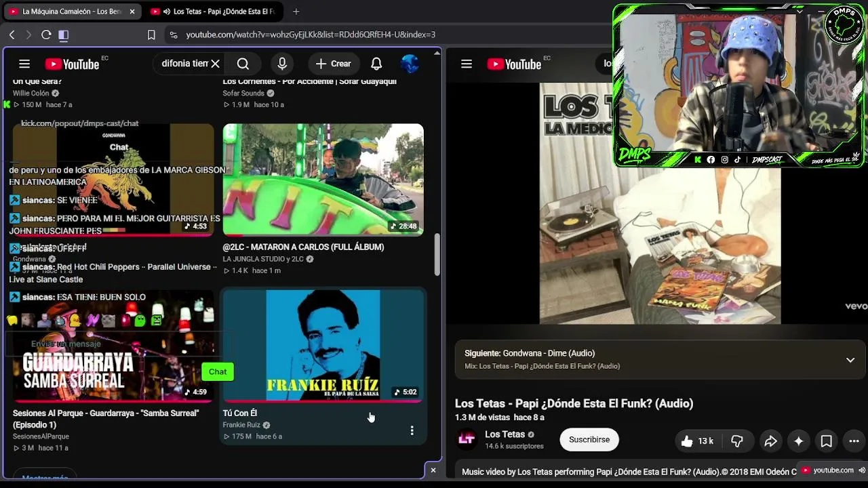This screenshot has width=868, height=488.
Task: Open Los Corrientes - Por Accidente video title
Action: pos(310,81)
